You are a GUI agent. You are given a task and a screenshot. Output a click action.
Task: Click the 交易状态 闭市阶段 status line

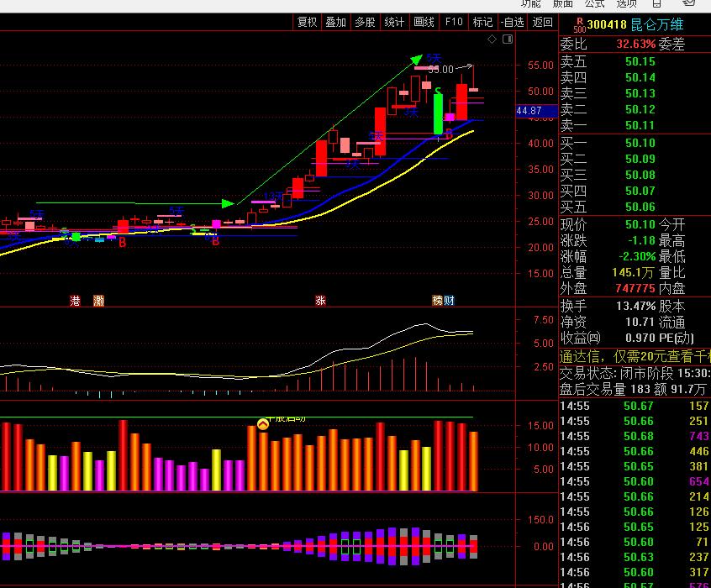(635, 373)
